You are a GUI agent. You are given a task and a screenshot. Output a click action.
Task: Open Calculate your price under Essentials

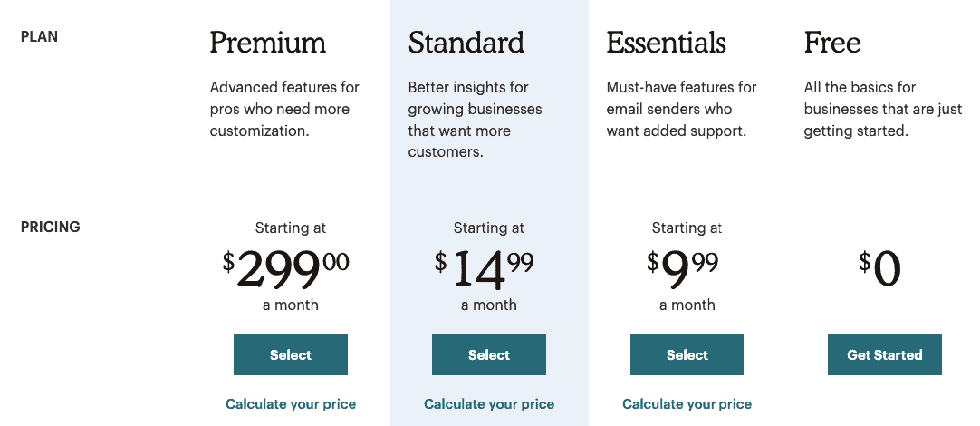click(687, 404)
